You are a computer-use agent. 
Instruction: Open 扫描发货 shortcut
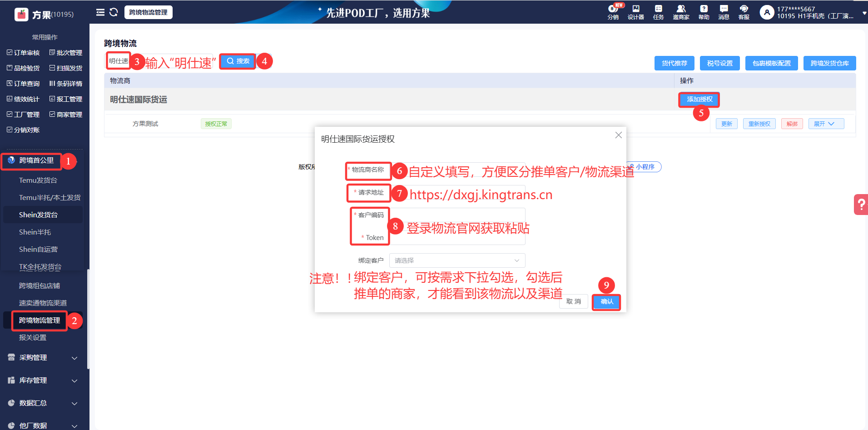pyautogui.click(x=66, y=68)
